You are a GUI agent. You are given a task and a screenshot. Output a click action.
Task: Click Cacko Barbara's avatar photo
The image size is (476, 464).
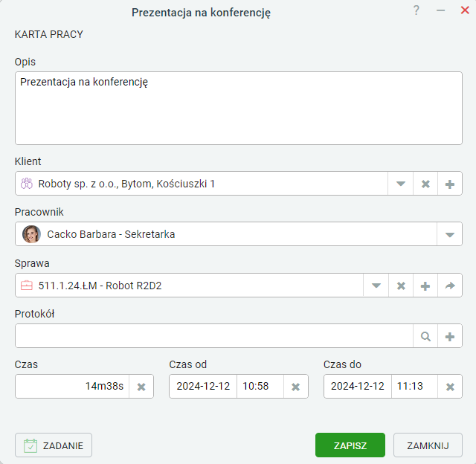(31, 234)
